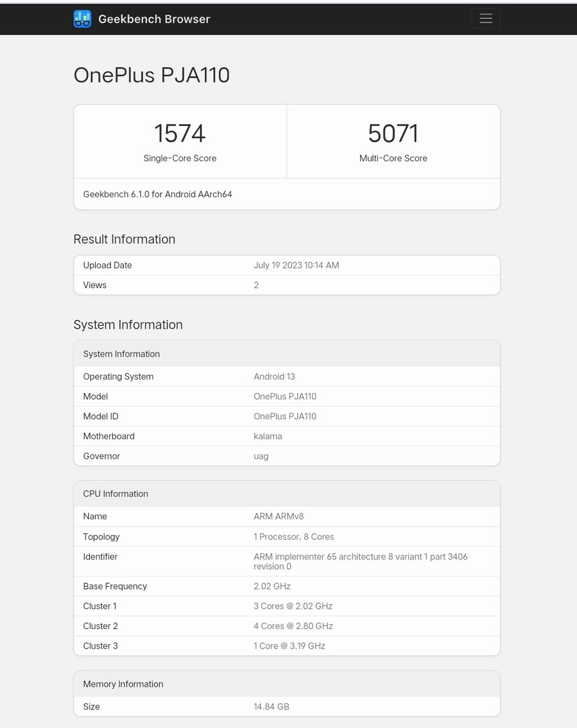The width and height of the screenshot is (577, 728).
Task: Click the uag Governor value
Action: [261, 456]
